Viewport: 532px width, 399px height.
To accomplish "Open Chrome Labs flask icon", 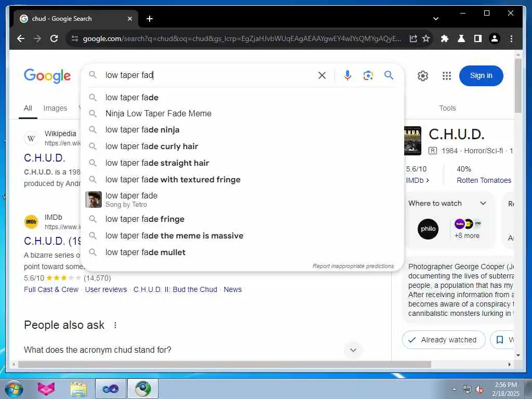I will tap(461, 38).
